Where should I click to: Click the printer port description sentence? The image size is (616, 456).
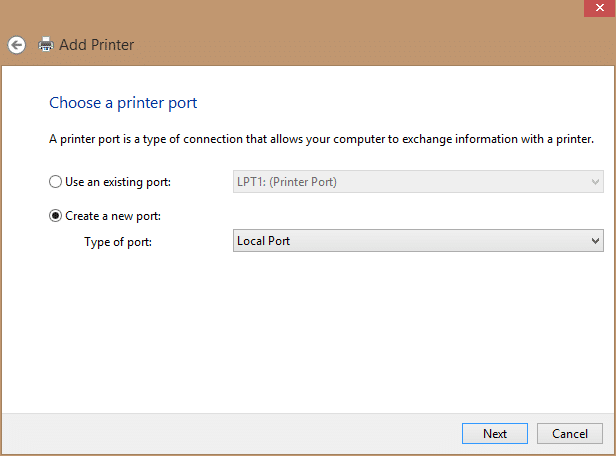tap(321, 140)
